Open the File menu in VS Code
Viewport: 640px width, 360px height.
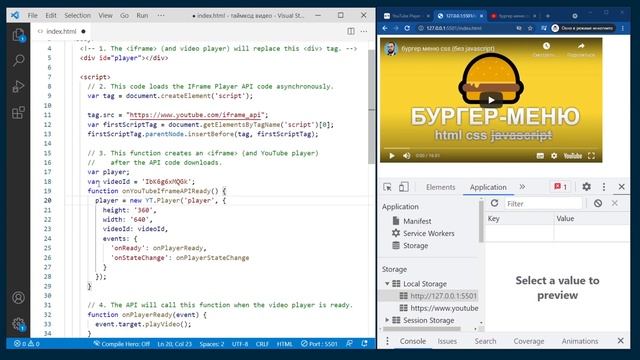32,15
